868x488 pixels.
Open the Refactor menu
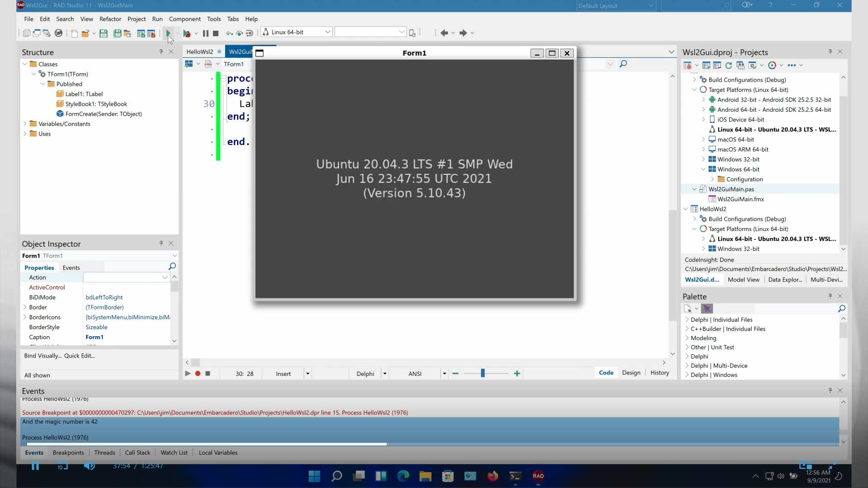[110, 19]
